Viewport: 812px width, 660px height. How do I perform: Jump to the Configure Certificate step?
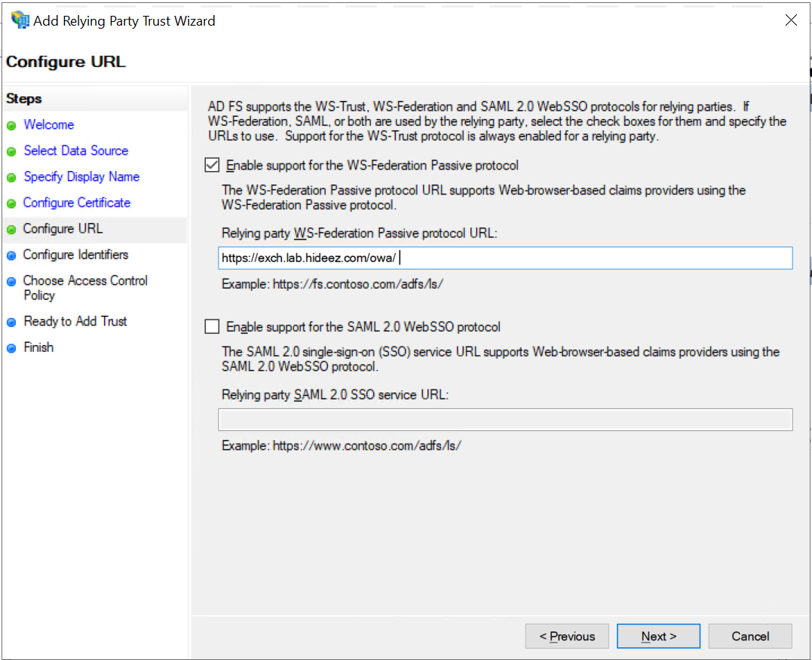(76, 203)
